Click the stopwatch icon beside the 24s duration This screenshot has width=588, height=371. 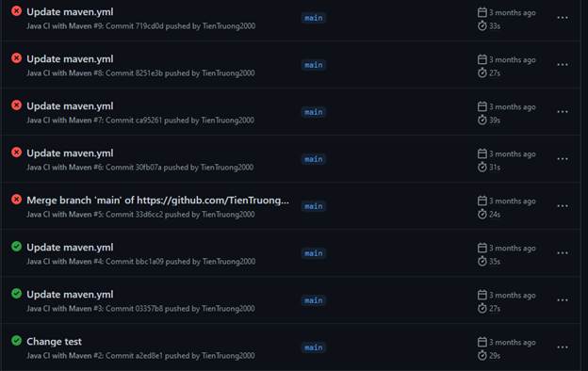[x=482, y=215]
